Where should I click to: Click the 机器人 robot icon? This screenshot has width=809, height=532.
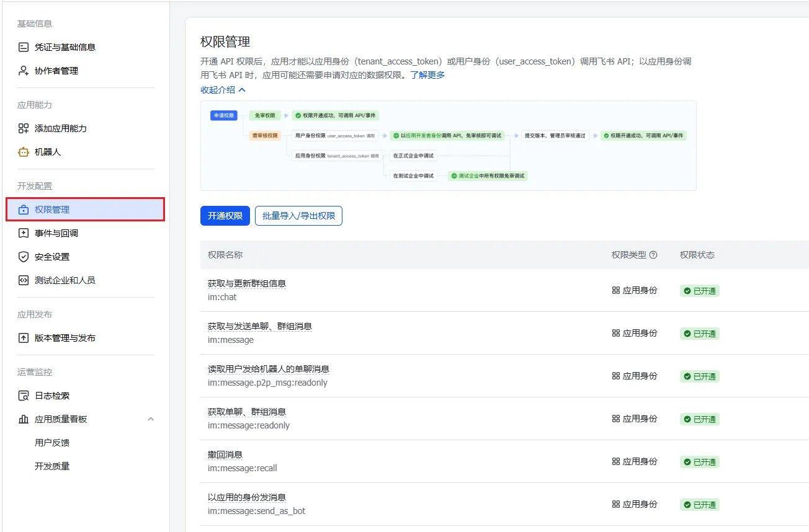pos(24,152)
